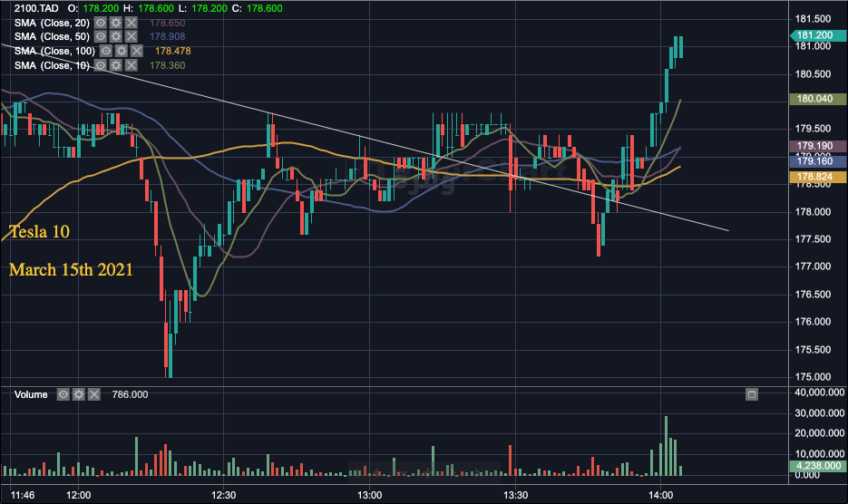Select the Tesla 10 text annotation
The image size is (848, 504).
coord(40,231)
